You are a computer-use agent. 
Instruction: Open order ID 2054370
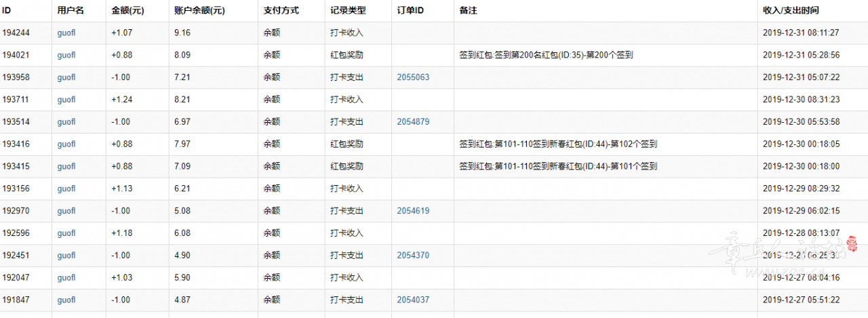pos(413,256)
